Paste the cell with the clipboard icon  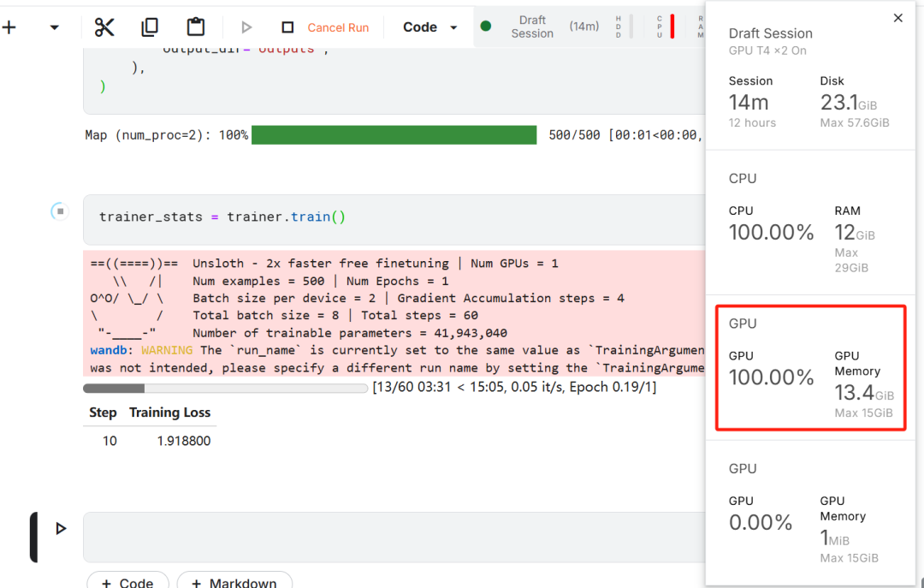pyautogui.click(x=196, y=27)
